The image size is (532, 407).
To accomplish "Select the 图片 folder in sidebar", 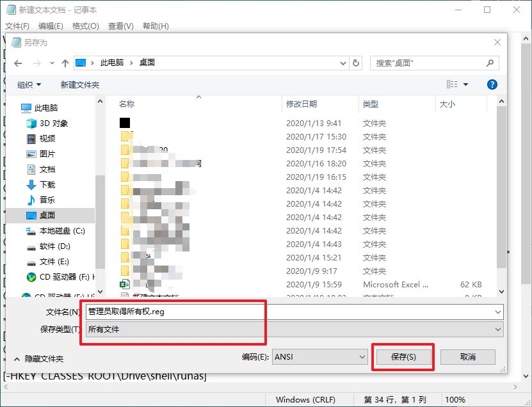I will (x=47, y=154).
